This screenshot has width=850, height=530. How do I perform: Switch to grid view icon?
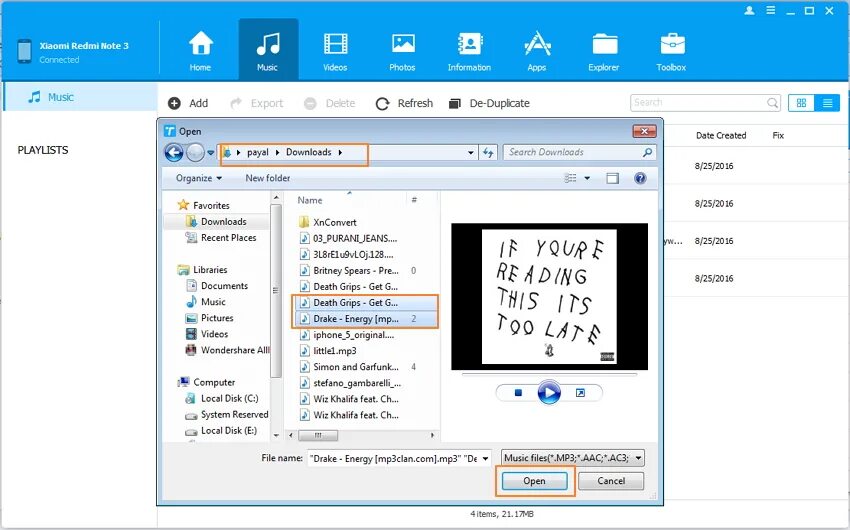[801, 103]
